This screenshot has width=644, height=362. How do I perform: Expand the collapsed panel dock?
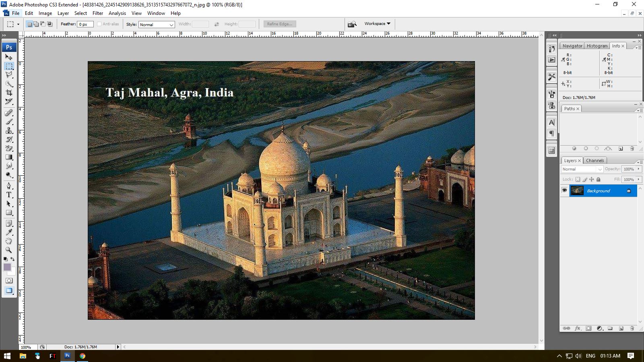pyautogui.click(x=555, y=35)
